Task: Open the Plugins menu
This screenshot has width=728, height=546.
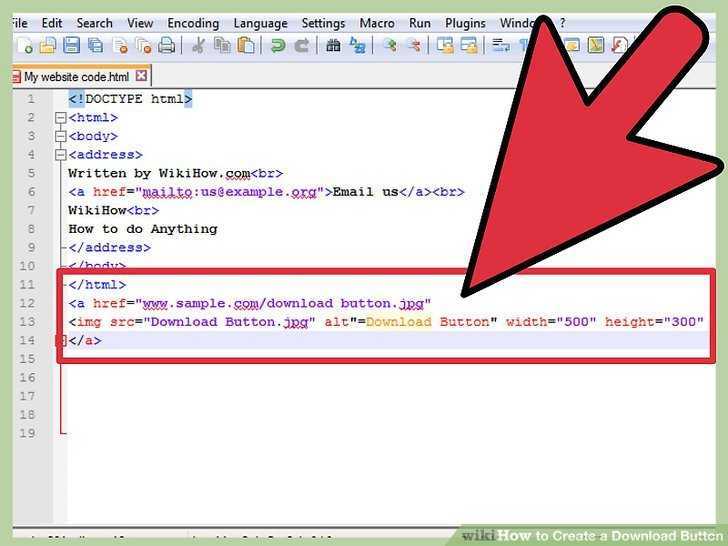Action: (x=465, y=23)
